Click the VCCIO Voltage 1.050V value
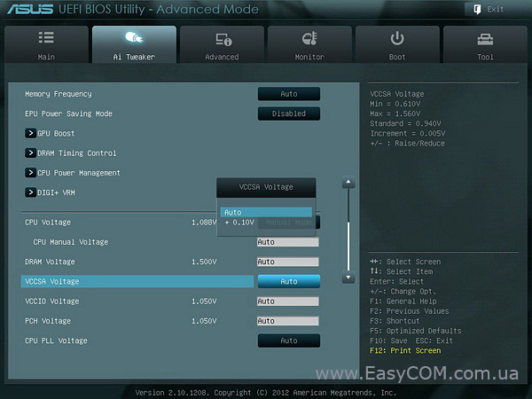The height and width of the screenshot is (399, 532). click(204, 301)
